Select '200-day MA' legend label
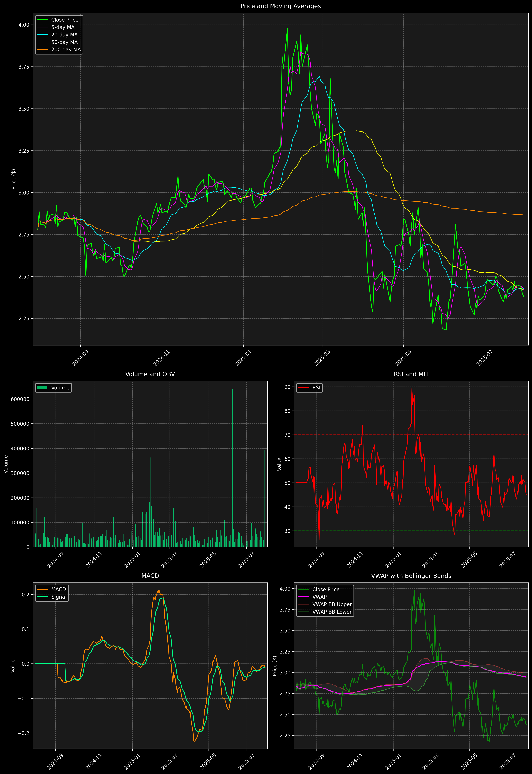532x774 pixels. [66, 50]
